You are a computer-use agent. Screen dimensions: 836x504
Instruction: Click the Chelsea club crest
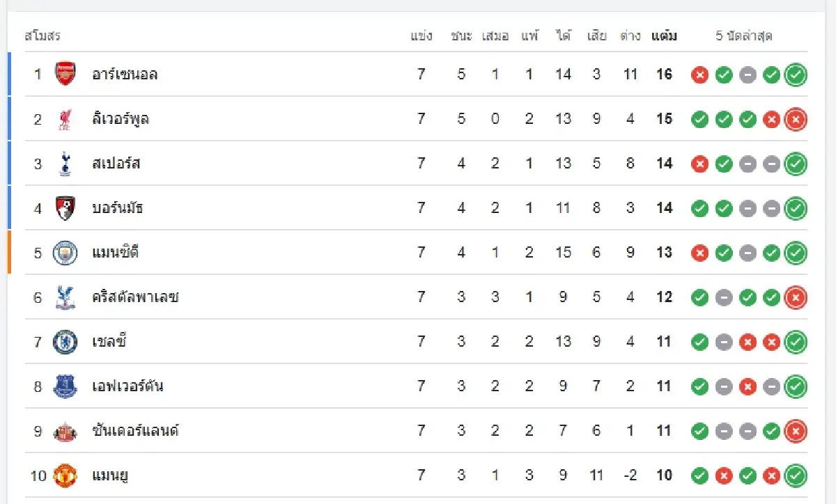[x=65, y=342]
